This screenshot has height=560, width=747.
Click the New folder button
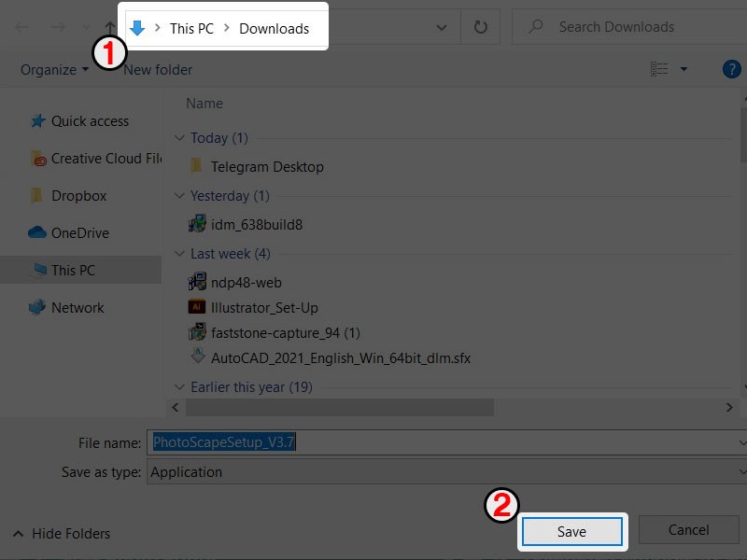click(158, 70)
